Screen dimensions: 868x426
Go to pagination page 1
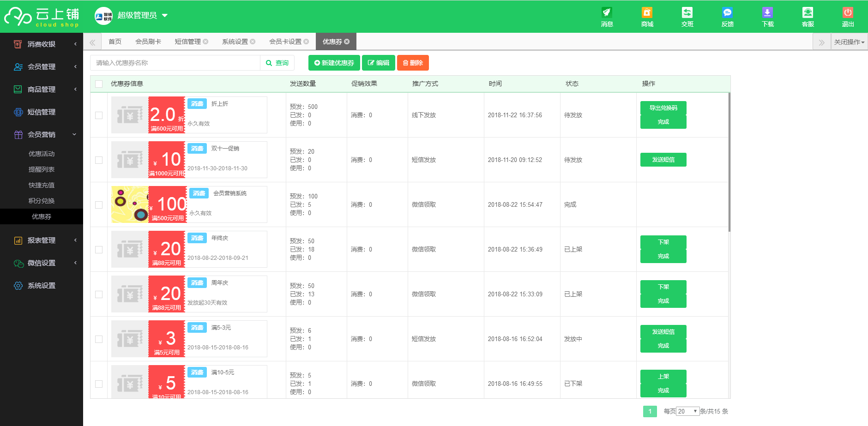[x=650, y=411]
